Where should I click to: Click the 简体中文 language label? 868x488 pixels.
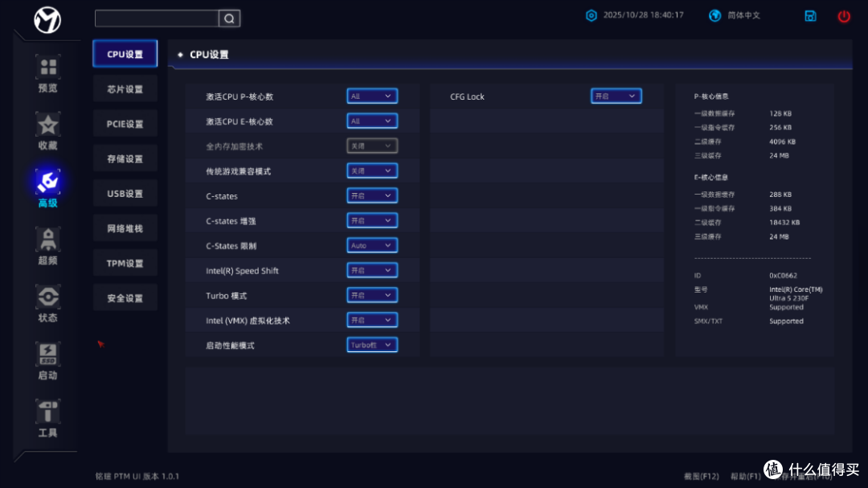pyautogui.click(x=743, y=15)
